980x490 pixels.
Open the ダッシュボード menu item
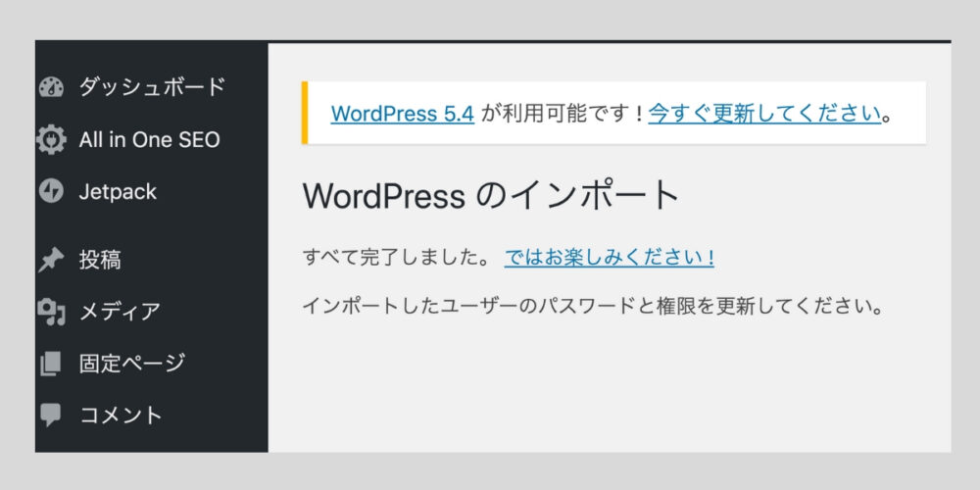click(x=152, y=87)
